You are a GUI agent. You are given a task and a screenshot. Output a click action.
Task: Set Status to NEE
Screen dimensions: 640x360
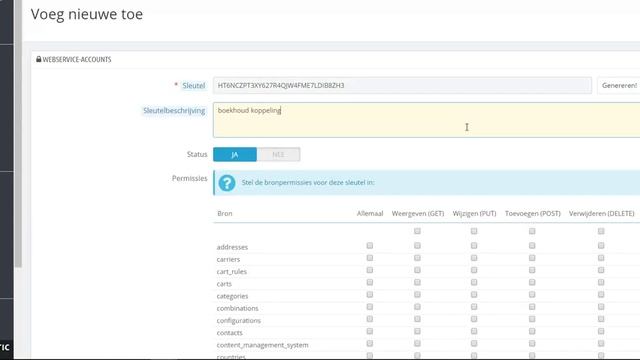click(x=278, y=155)
